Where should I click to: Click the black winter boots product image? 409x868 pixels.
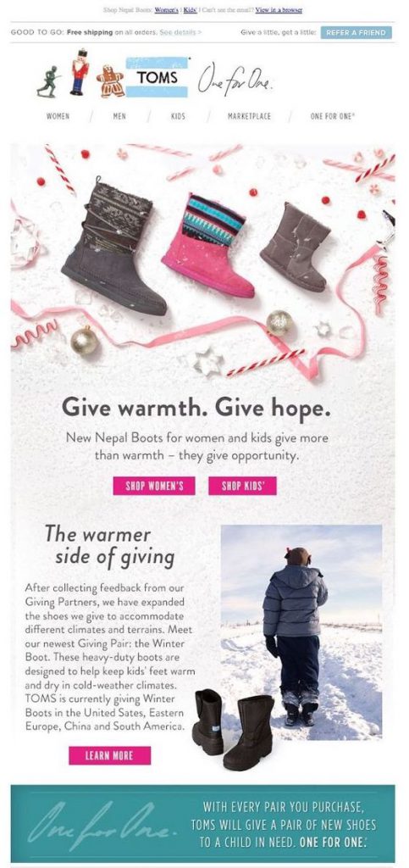233,728
